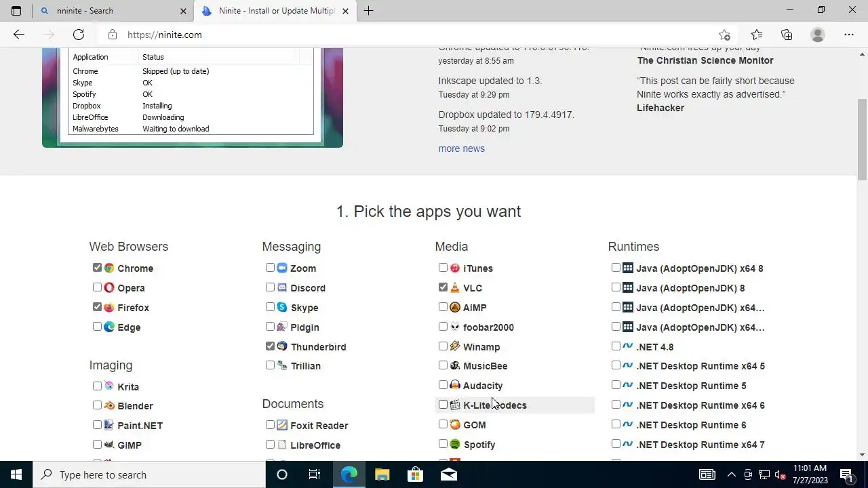This screenshot has width=868, height=488.
Task: Open Cortana on the taskbar
Action: click(x=281, y=474)
